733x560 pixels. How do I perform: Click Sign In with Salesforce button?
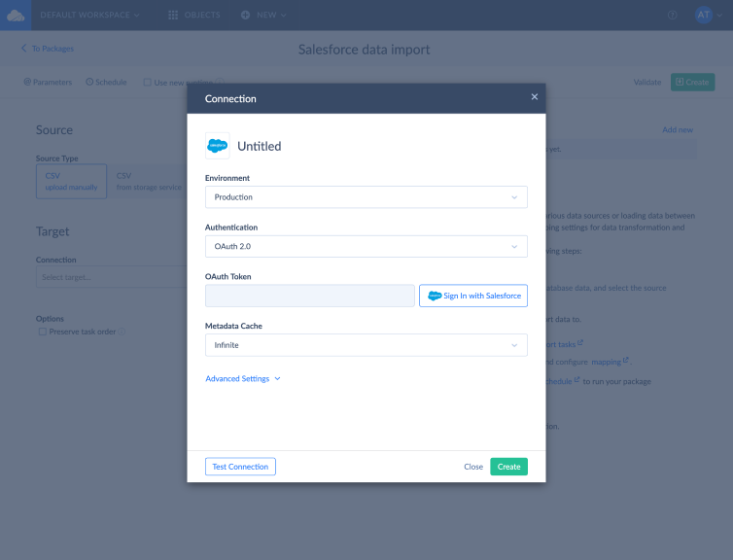pos(473,296)
